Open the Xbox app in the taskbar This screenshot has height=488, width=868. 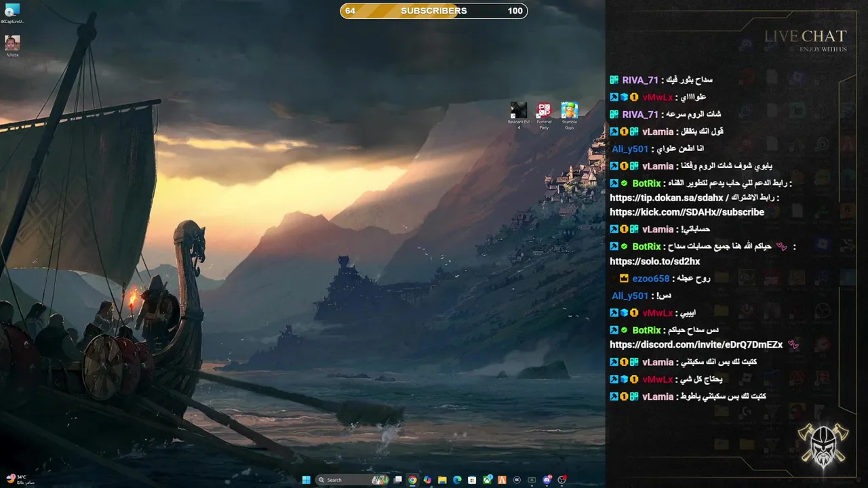point(488,480)
